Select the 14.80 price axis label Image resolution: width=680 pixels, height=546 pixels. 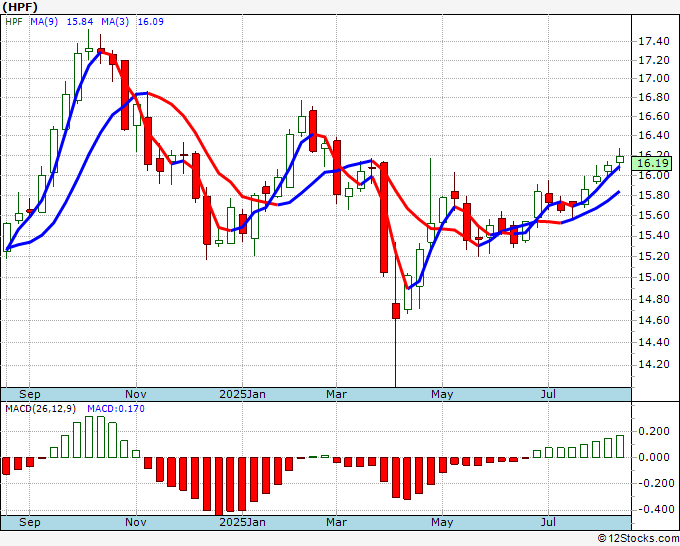pos(654,299)
